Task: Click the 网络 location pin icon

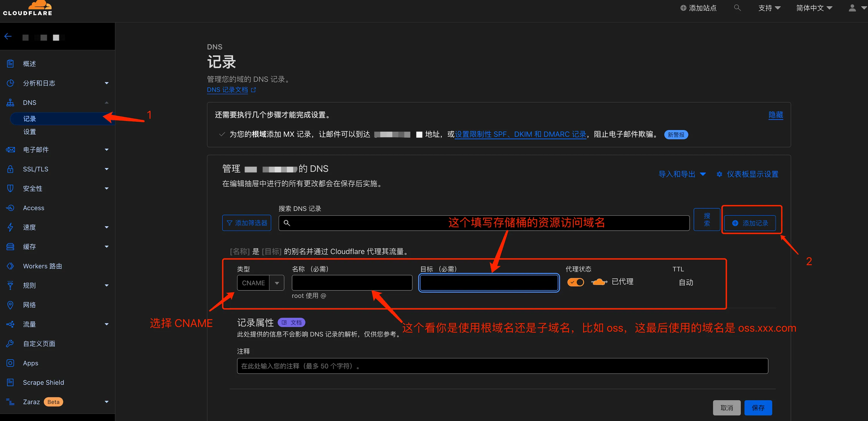Action: point(10,305)
